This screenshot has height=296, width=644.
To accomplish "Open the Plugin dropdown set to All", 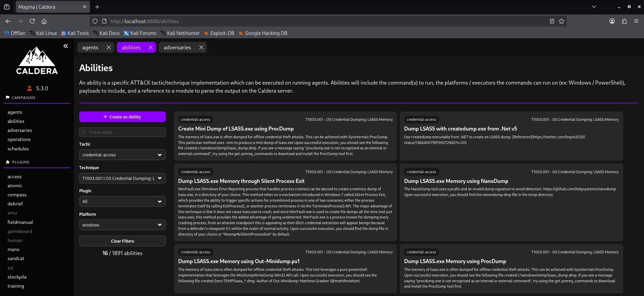I will click(122, 201).
